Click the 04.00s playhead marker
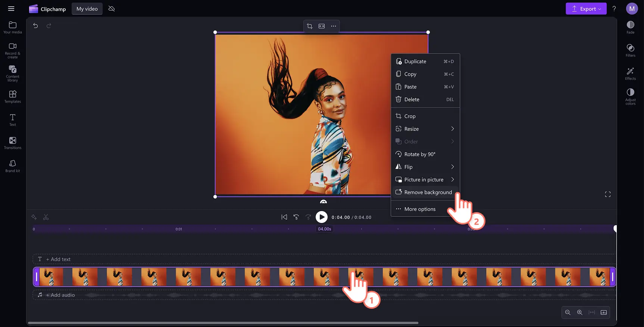644x327 pixels. 325,229
